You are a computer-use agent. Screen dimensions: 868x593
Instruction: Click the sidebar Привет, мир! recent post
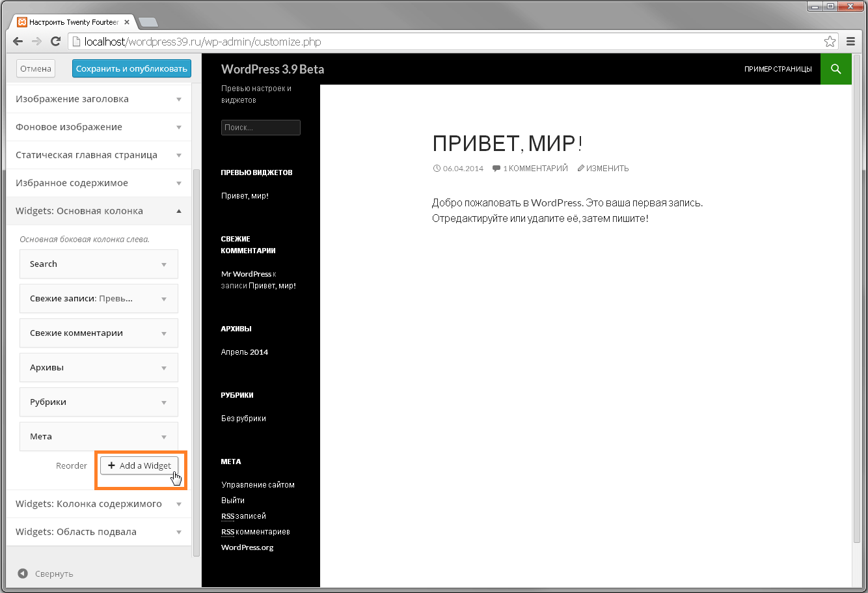click(x=245, y=196)
